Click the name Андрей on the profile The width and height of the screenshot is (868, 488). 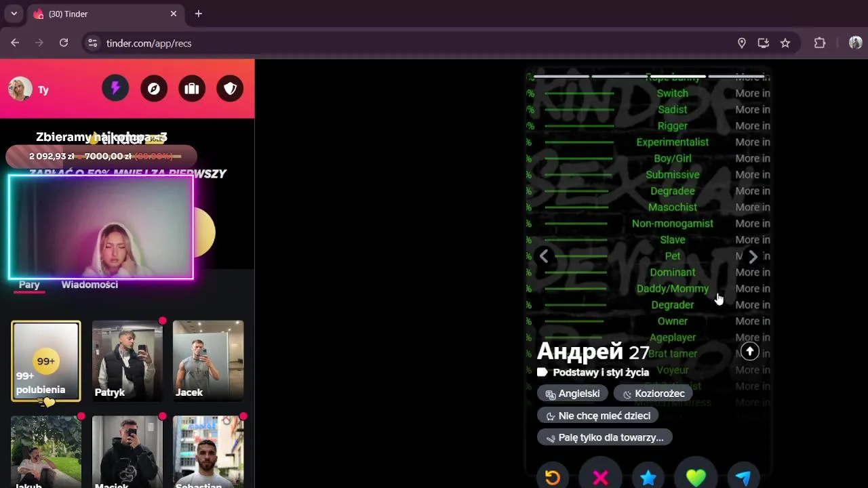[580, 351]
